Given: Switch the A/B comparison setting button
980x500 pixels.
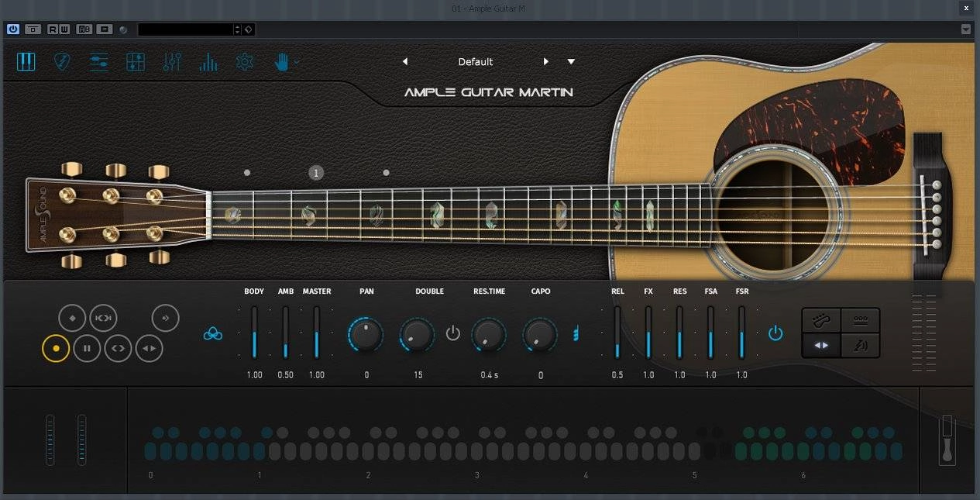Looking at the screenshot, I should coord(84,29).
